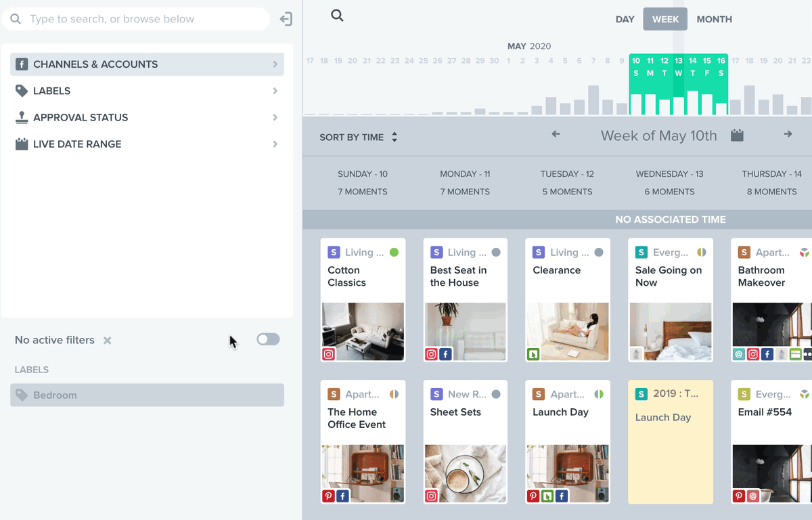
Task: Click Pinterest icon on Email #554 card
Action: point(739,496)
